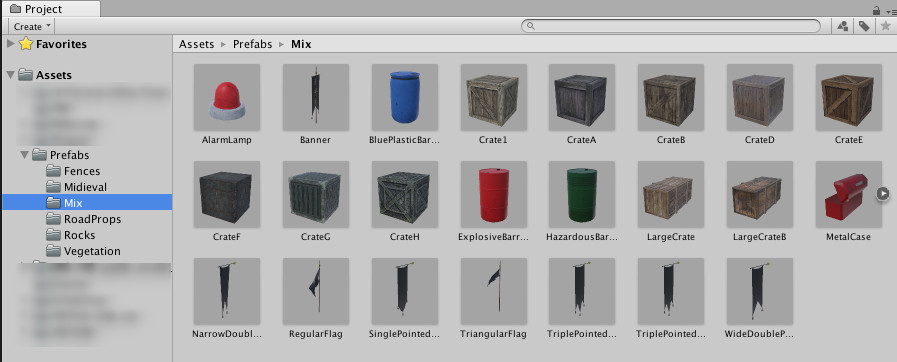Select the WideDouble banner prefab
Image resolution: width=897 pixels, height=362 pixels.
(760, 291)
